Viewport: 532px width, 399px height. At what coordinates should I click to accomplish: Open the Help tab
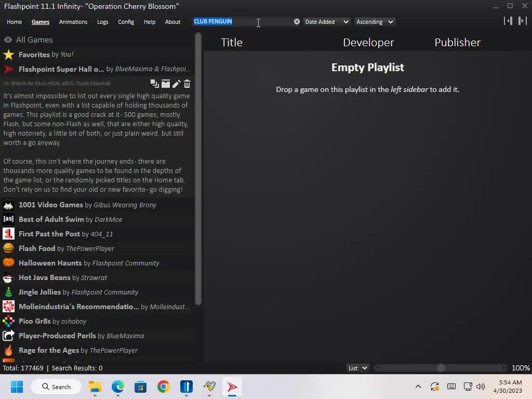(x=149, y=22)
